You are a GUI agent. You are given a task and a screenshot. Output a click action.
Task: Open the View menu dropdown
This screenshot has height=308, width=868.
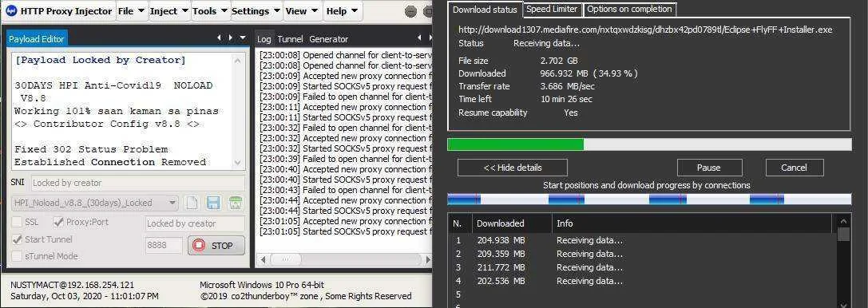pos(303,11)
